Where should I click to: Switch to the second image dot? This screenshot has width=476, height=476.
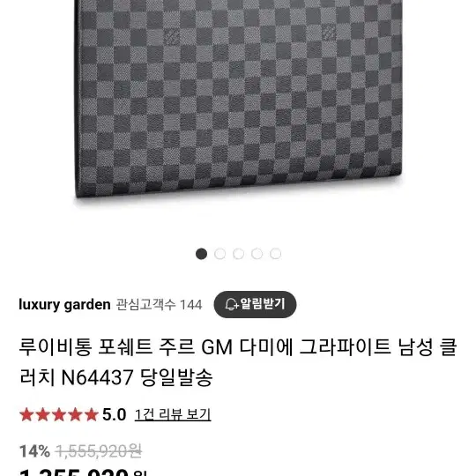point(219,254)
